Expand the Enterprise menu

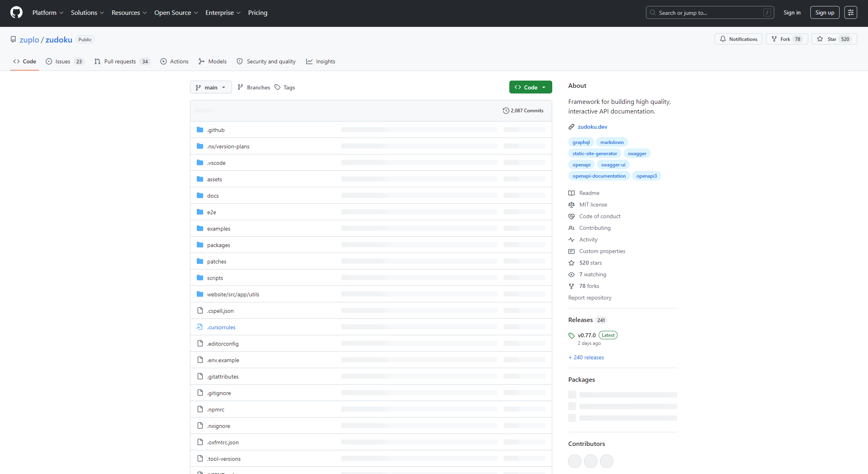click(223, 12)
